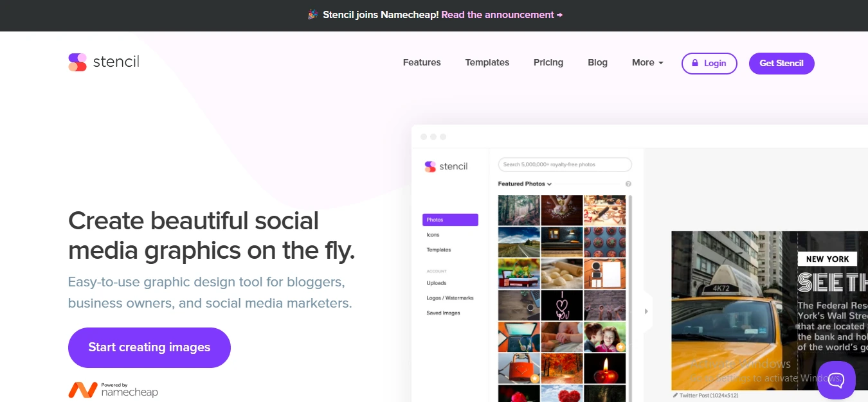Select the Photos tab in the app sidebar
The height and width of the screenshot is (402, 868).
[x=450, y=220]
